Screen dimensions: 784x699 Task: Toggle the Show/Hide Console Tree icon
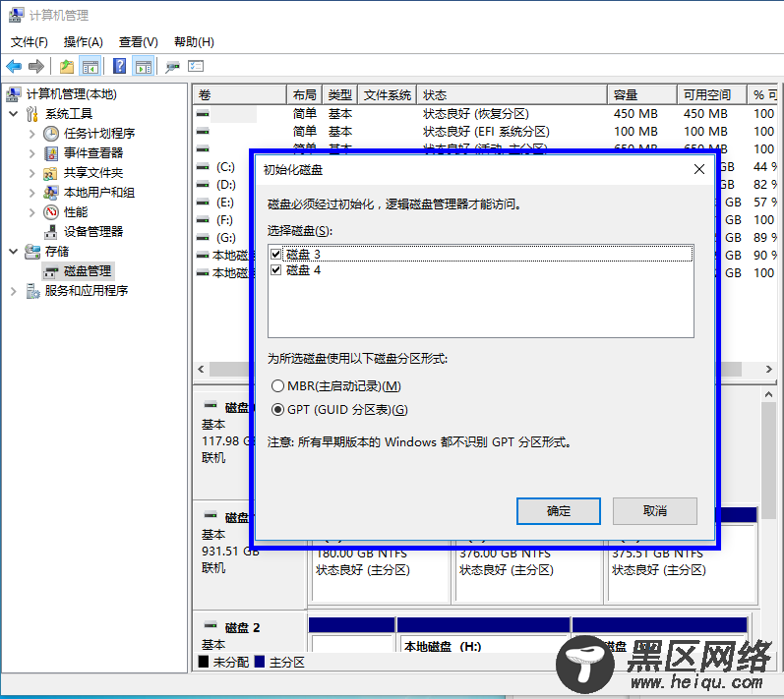(x=90, y=66)
